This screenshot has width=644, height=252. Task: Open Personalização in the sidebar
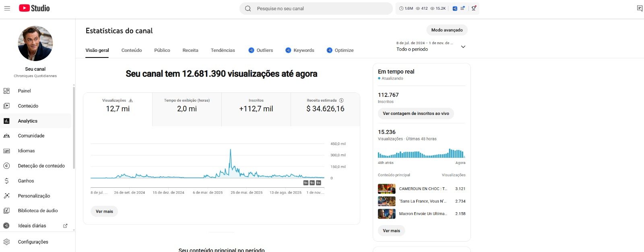[34, 196]
